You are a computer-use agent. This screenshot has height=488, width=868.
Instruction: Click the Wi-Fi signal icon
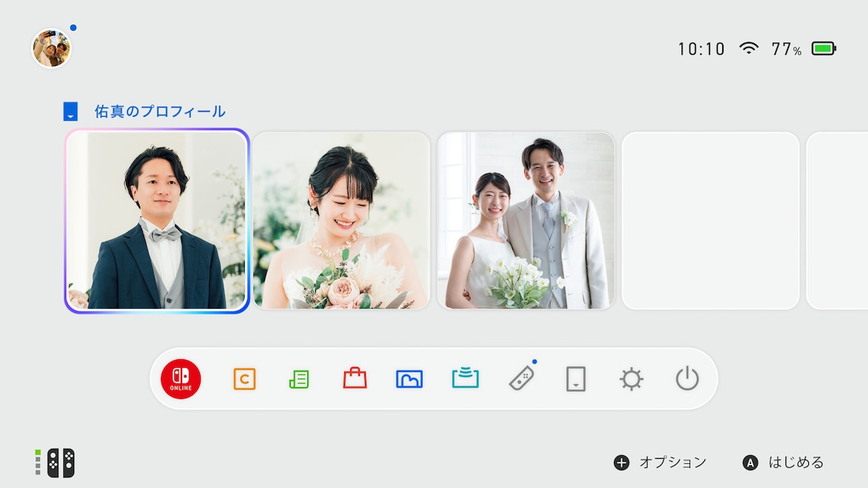coord(748,48)
